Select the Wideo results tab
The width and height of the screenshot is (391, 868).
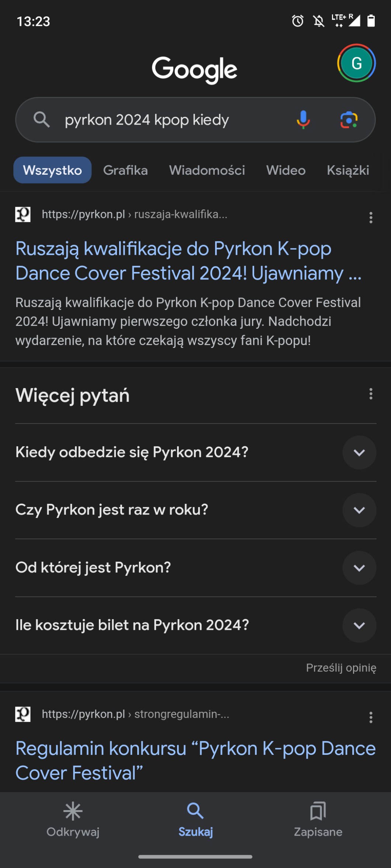pos(286,170)
